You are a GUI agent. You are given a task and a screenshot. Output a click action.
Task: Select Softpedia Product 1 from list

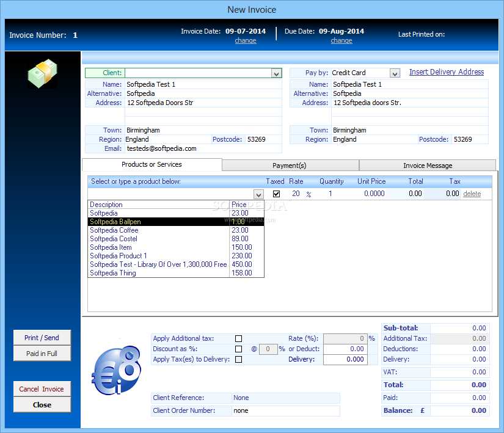click(176, 256)
